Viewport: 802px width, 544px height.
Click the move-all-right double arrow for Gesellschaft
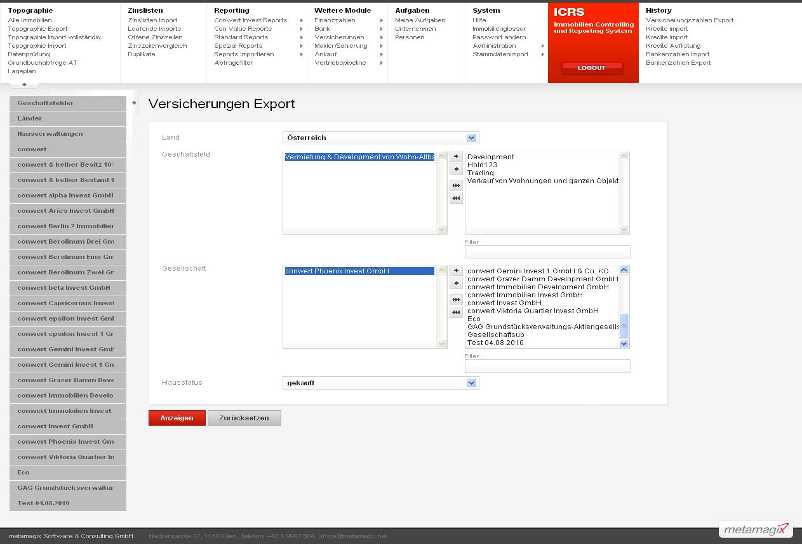tap(456, 300)
